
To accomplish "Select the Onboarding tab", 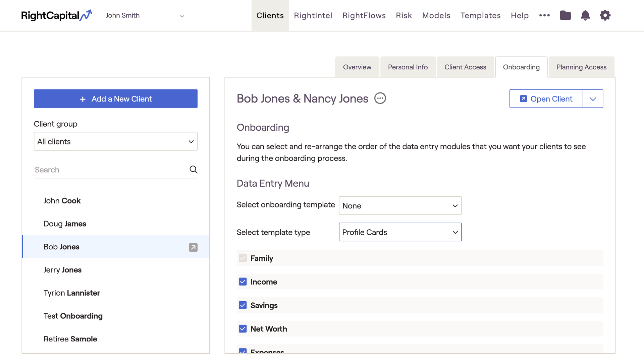I will [x=521, y=67].
